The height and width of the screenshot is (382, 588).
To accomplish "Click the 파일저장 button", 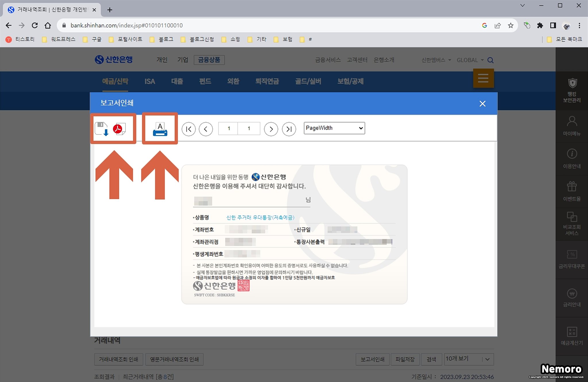I will (405, 359).
